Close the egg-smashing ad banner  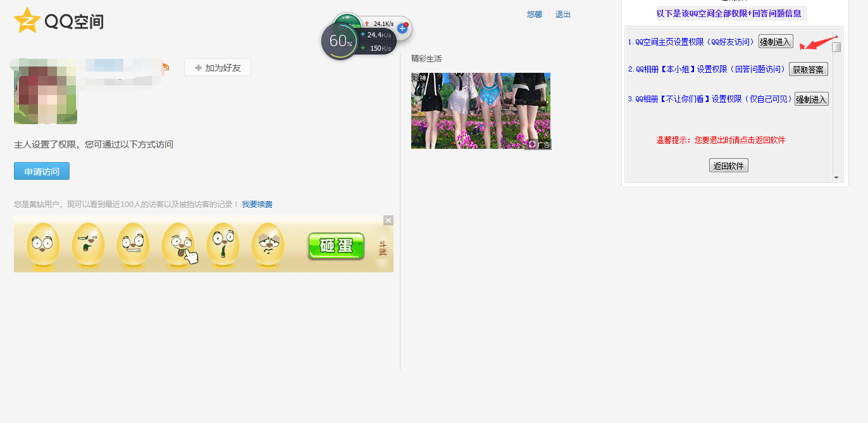coord(388,220)
